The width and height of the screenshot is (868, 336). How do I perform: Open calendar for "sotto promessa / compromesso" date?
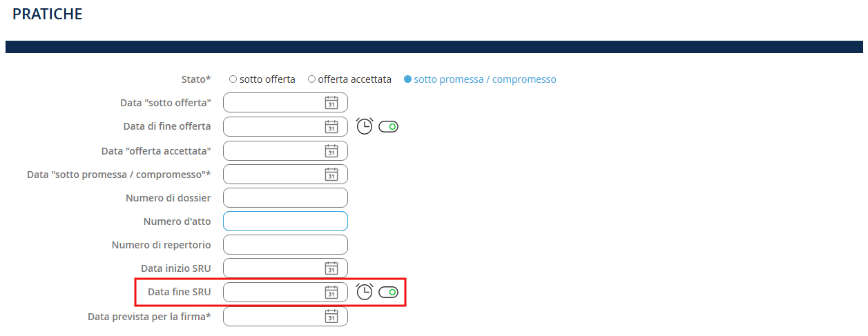pyautogui.click(x=331, y=174)
